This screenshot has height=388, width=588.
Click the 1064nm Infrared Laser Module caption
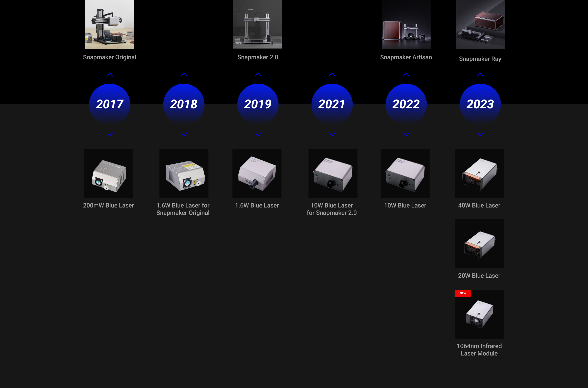[x=479, y=350]
